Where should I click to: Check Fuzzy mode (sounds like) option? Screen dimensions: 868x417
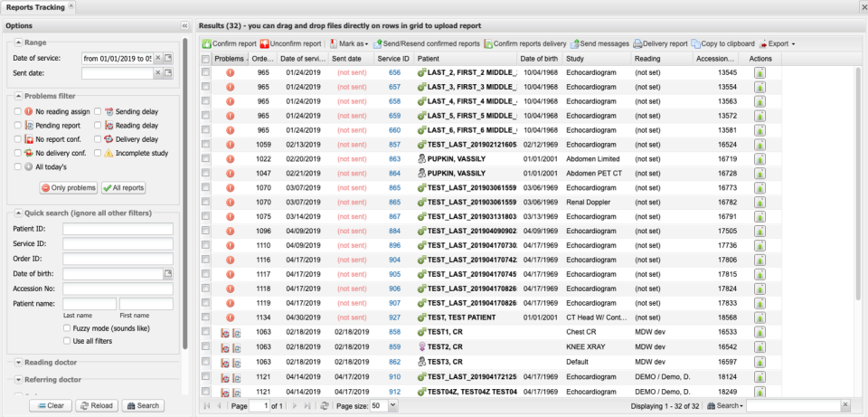click(67, 328)
